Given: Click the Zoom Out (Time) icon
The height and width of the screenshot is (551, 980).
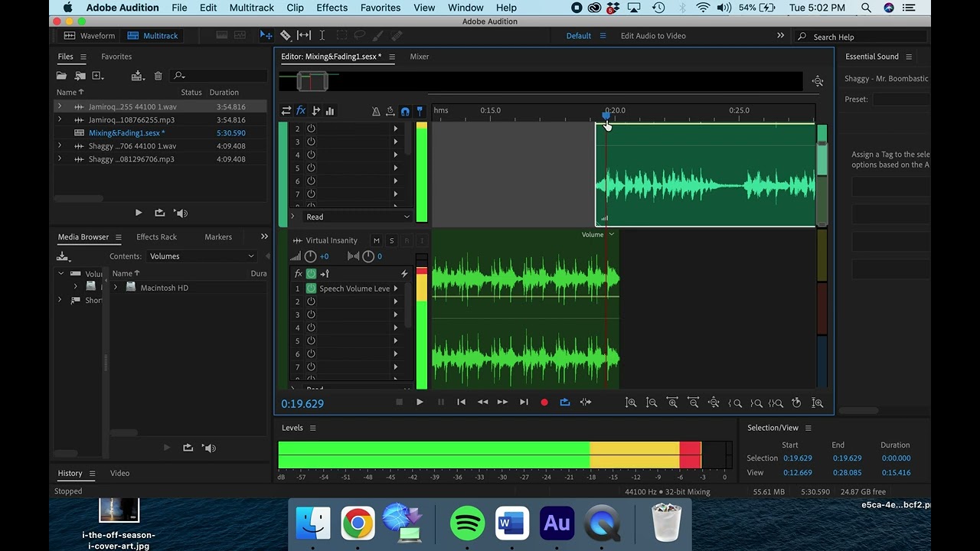Looking at the screenshot, I should [693, 403].
